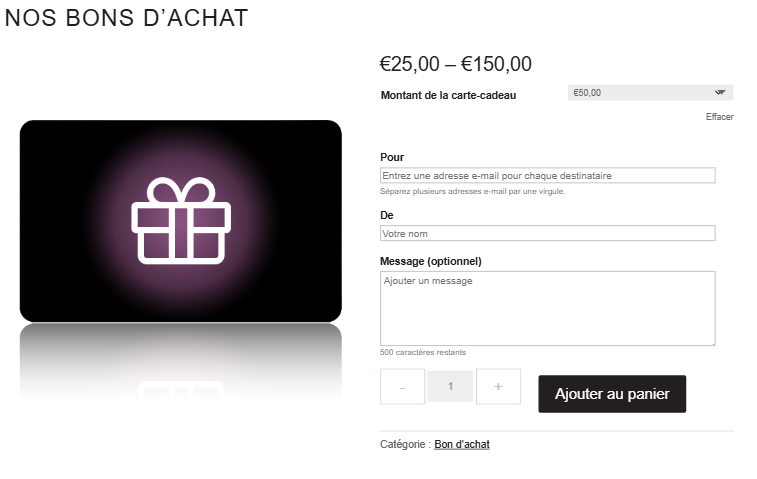Click the white gift box icon
Image resolution: width=757 pixels, height=479 pixels.
[x=181, y=221]
